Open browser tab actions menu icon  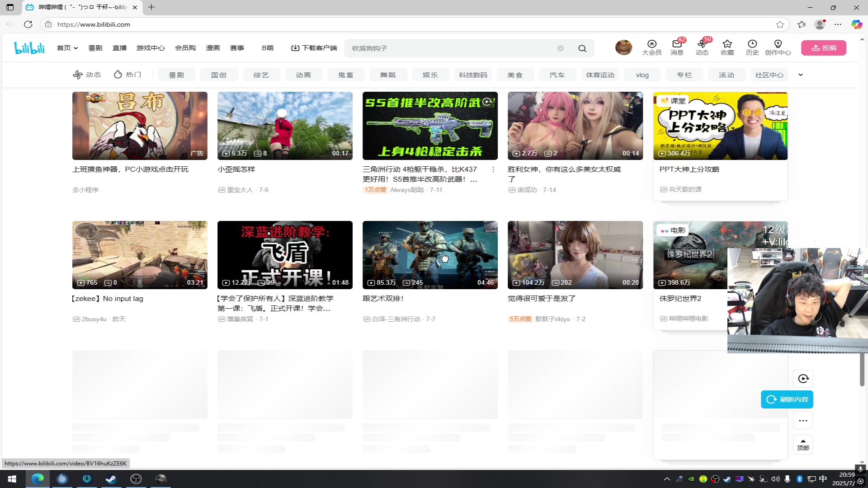click(10, 7)
